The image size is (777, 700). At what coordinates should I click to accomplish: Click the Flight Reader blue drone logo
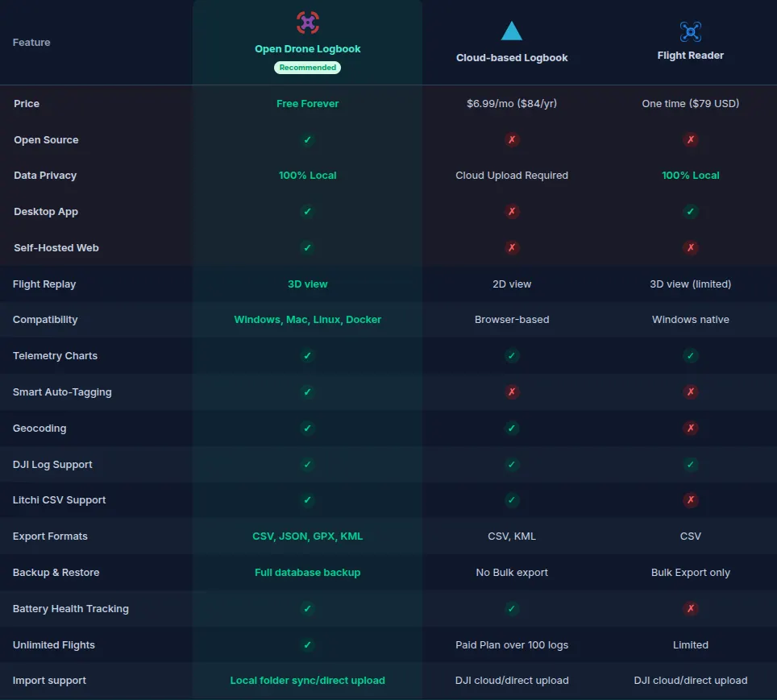point(690,31)
